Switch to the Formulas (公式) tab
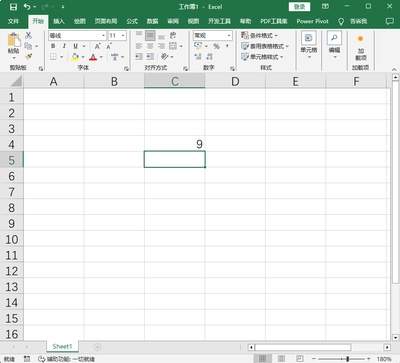This screenshot has width=400, height=363. 132,21
